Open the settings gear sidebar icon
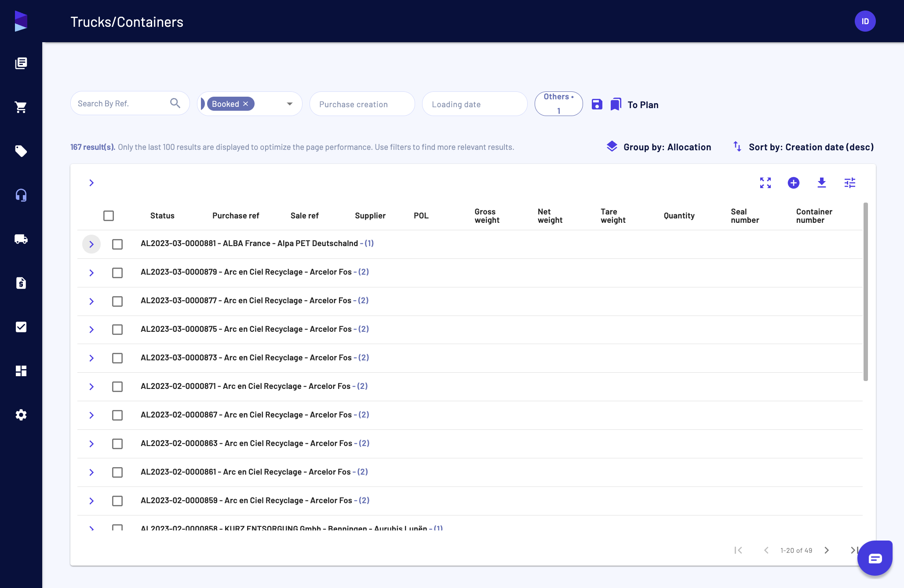Viewport: 904px width, 588px height. coord(21,415)
